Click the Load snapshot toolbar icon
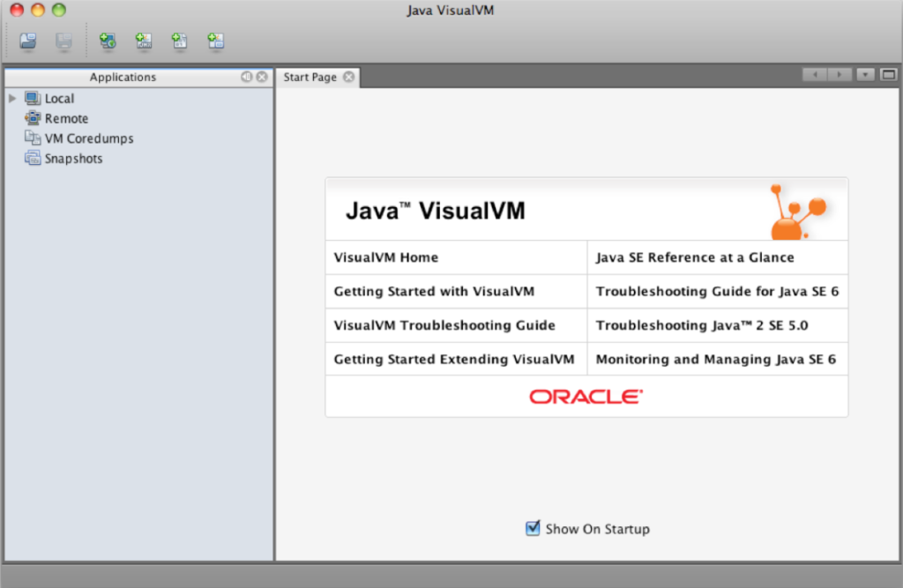 pyautogui.click(x=27, y=41)
